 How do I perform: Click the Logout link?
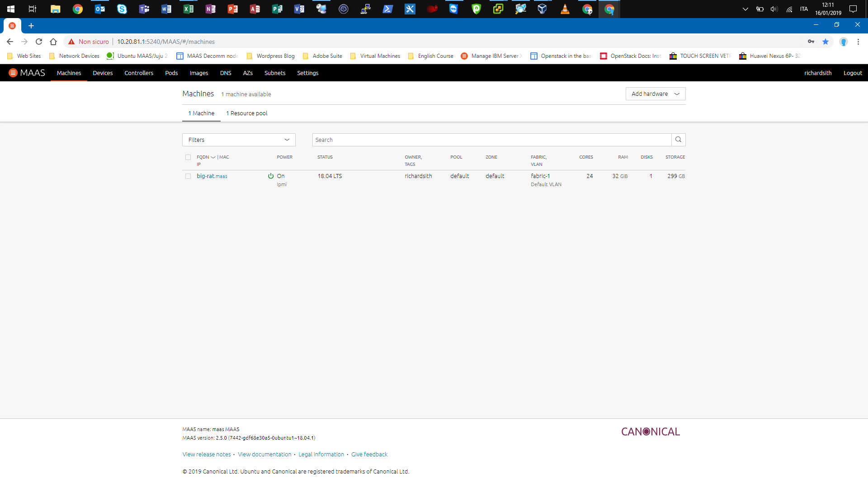[852, 73]
